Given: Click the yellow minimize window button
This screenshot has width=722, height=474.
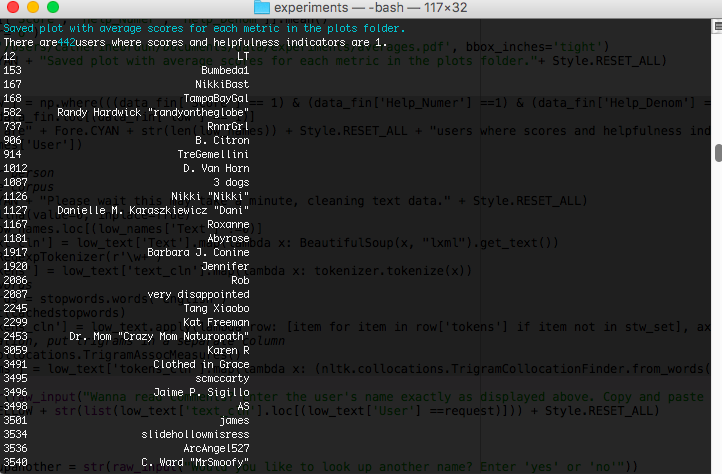Looking at the screenshot, I should (x=33, y=7).
